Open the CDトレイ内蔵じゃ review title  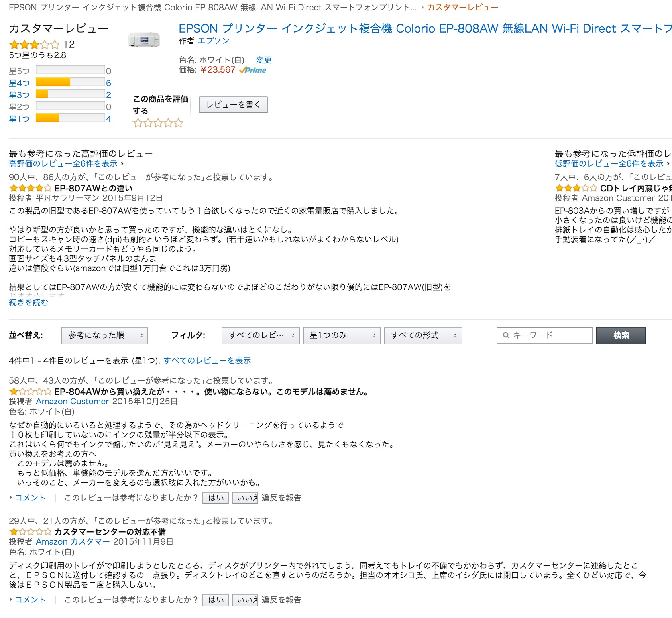[636, 188]
